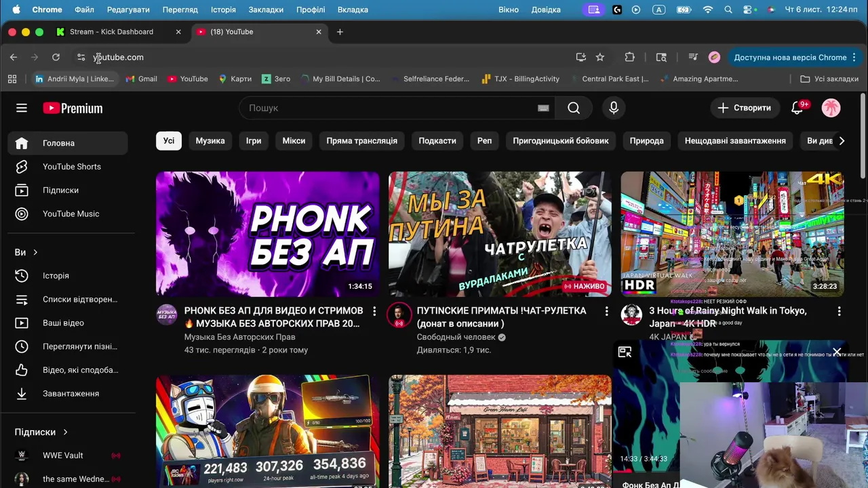Select the Подкасти filter chip
The height and width of the screenshot is (488, 868).
[437, 141]
